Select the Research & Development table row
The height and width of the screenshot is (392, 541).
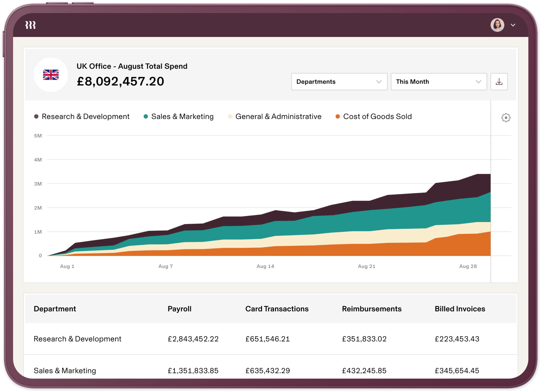[77, 339]
